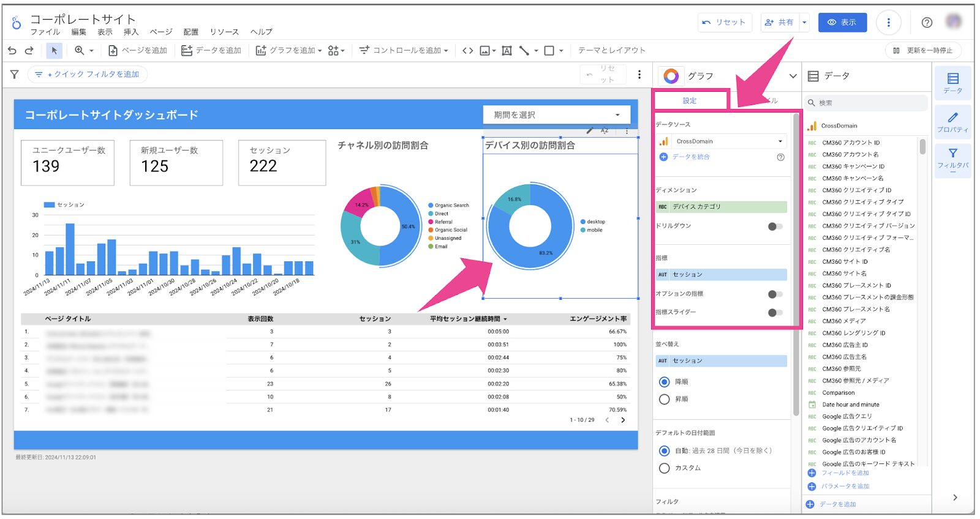The height and width of the screenshot is (519, 980).
Task: Click the rectangle shape tool icon
Action: pos(549,50)
